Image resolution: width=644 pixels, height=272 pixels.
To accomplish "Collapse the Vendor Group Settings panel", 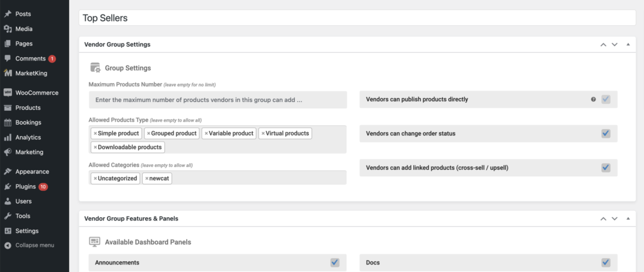I will click(x=628, y=44).
